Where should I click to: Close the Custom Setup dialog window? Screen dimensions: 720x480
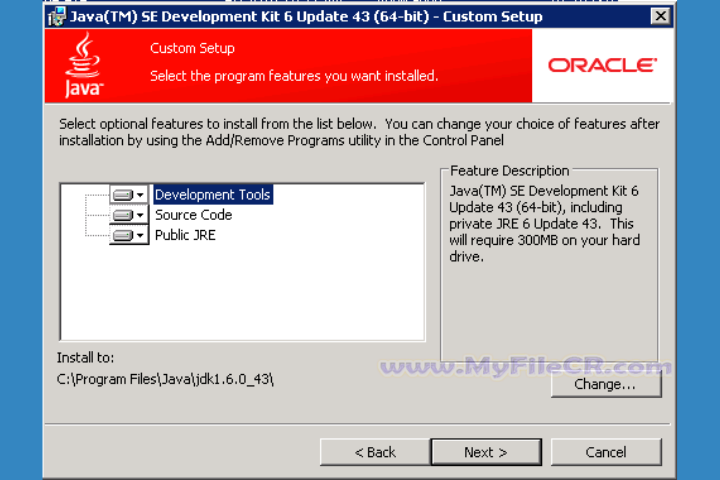point(661,17)
